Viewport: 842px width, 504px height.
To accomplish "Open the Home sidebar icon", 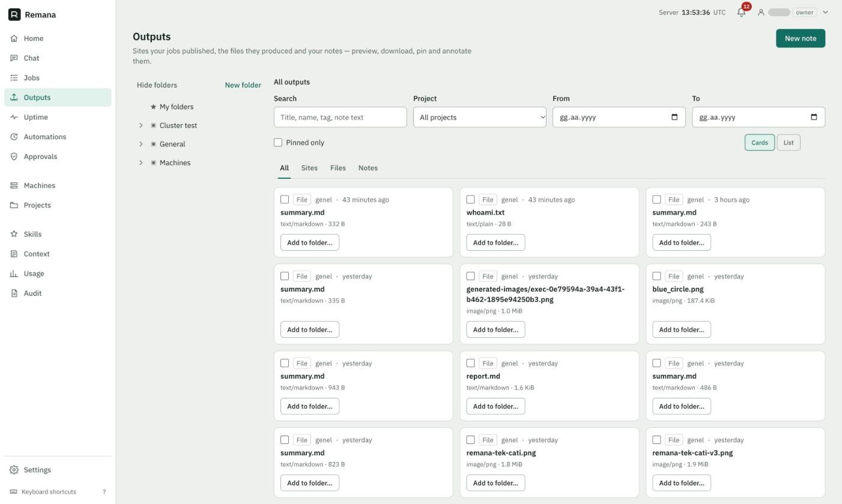I will pos(14,38).
